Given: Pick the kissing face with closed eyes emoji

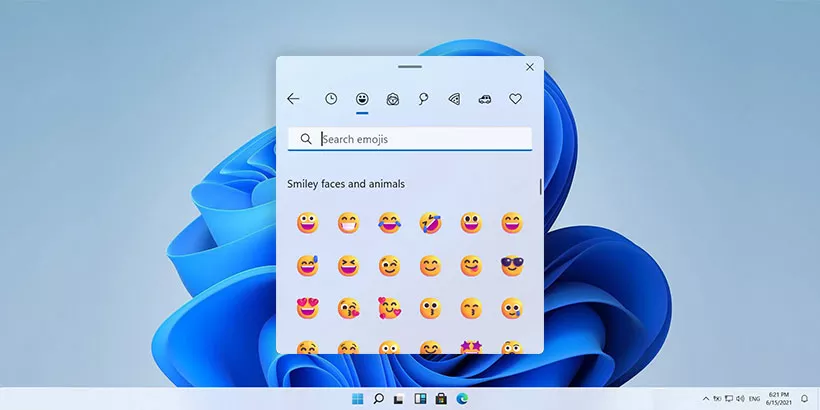Looking at the screenshot, I should click(x=471, y=309).
